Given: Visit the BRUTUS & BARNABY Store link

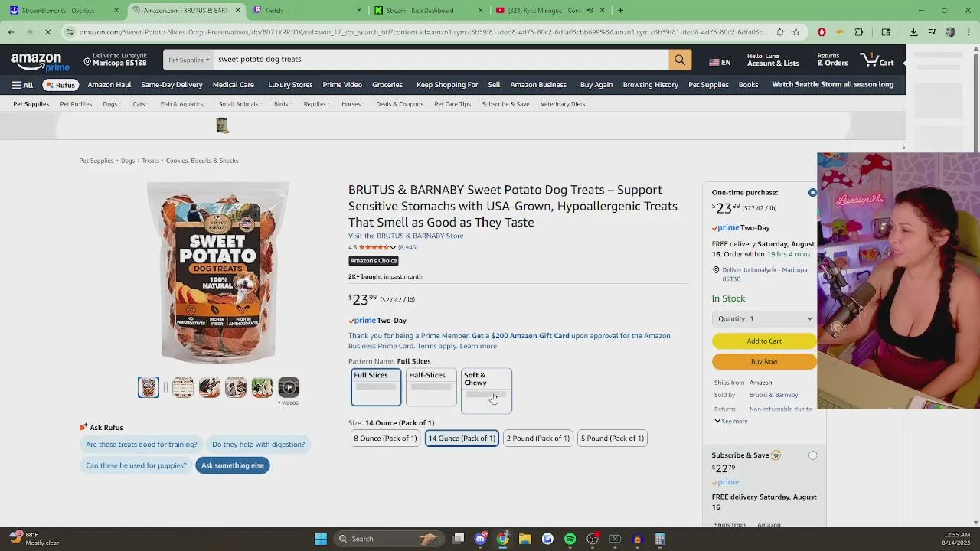Looking at the screenshot, I should point(406,236).
